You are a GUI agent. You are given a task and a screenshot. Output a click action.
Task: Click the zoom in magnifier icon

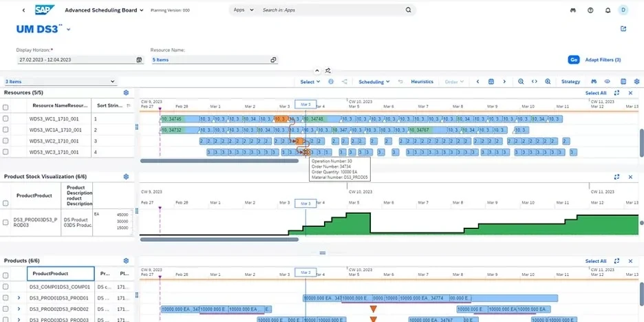[548, 81]
